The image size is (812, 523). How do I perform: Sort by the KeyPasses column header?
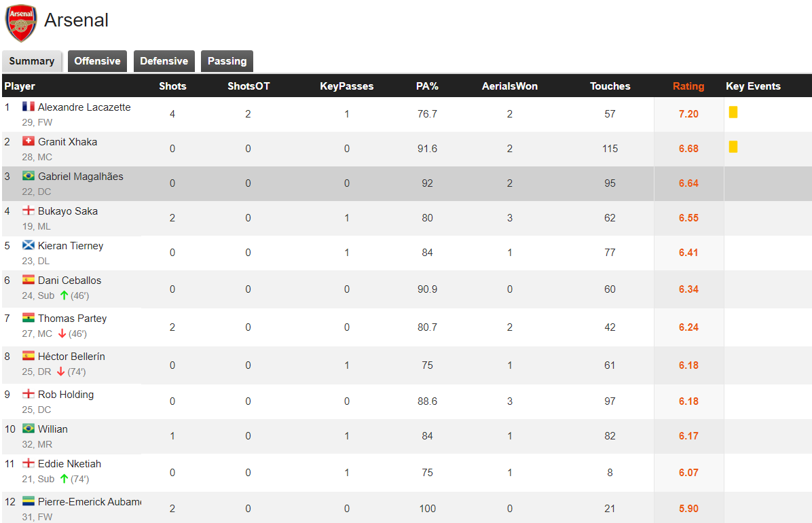(x=346, y=86)
